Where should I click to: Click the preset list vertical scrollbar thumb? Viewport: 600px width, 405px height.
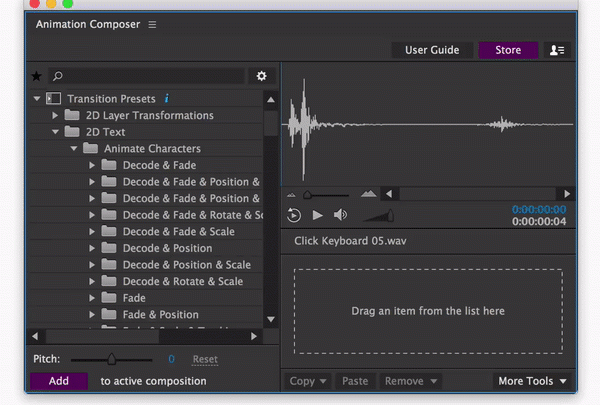(x=271, y=123)
